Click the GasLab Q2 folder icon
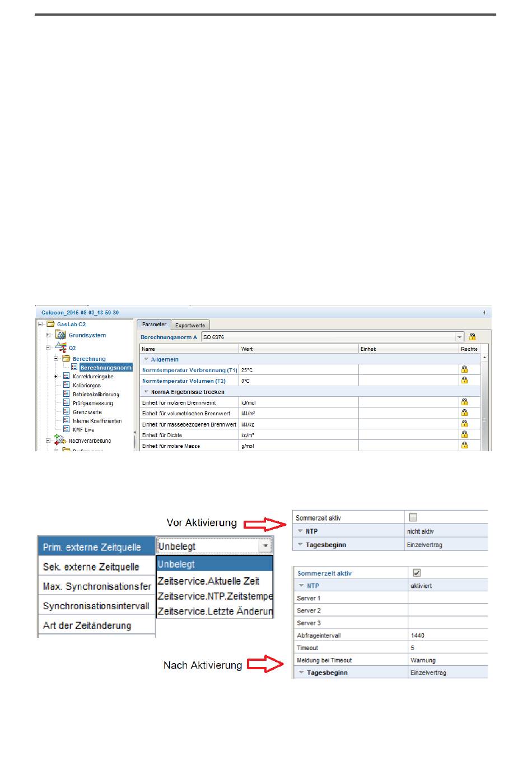532x783 pixels. (50, 324)
